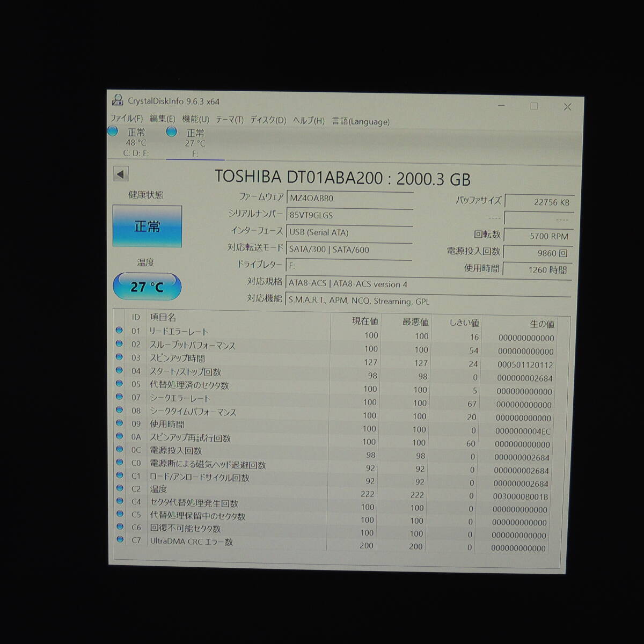Select the 代替処理済のセクタ数 attribute name
This screenshot has height=644, width=644.
tap(189, 385)
